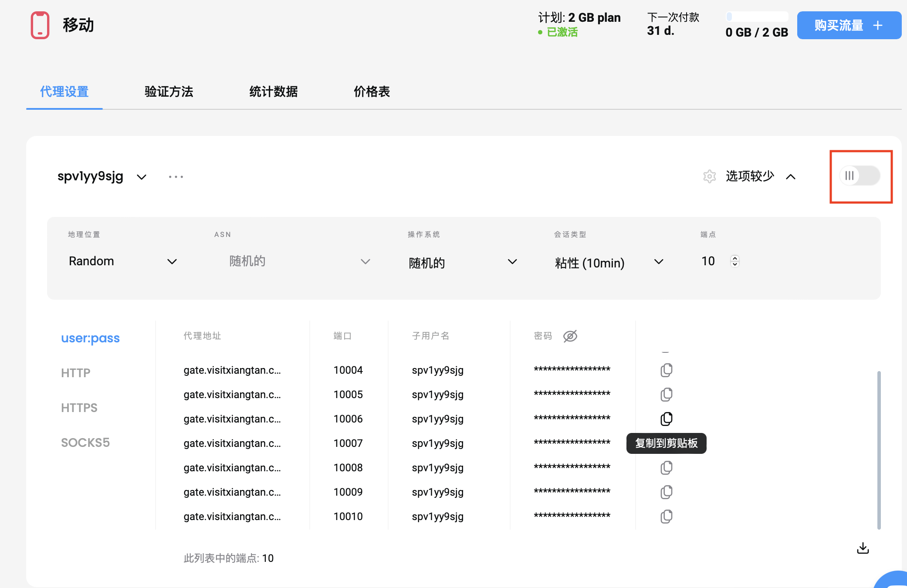The image size is (907, 588).
Task: Click port 10009 cell
Action: tap(348, 492)
